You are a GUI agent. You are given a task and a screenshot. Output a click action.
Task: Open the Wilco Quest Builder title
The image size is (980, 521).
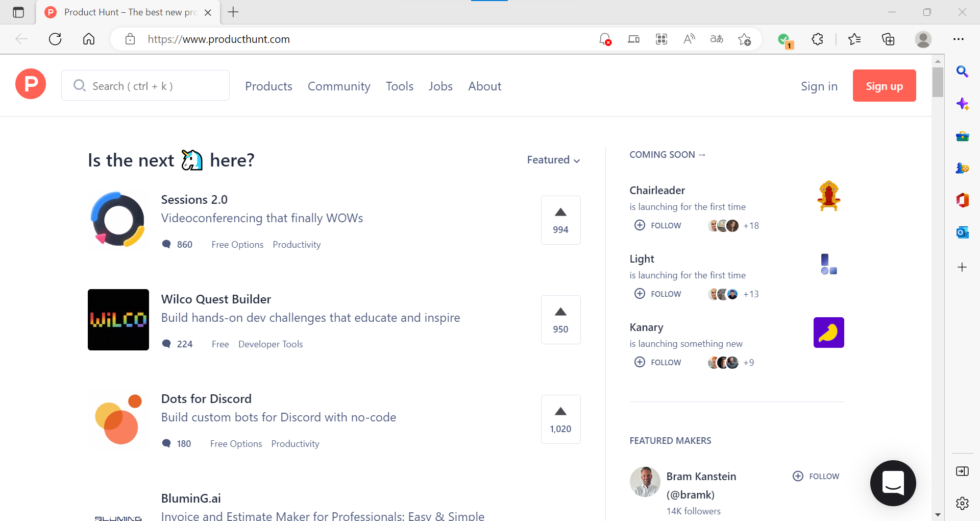(216, 299)
